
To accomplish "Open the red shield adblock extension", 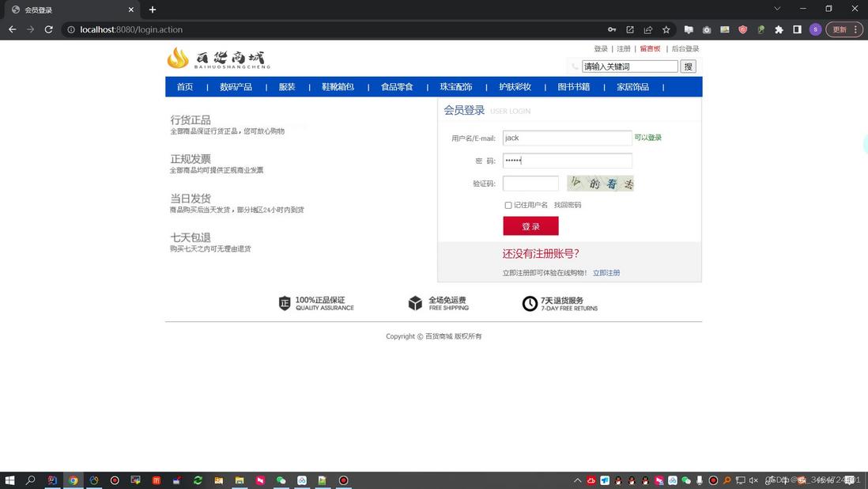I will coord(743,29).
